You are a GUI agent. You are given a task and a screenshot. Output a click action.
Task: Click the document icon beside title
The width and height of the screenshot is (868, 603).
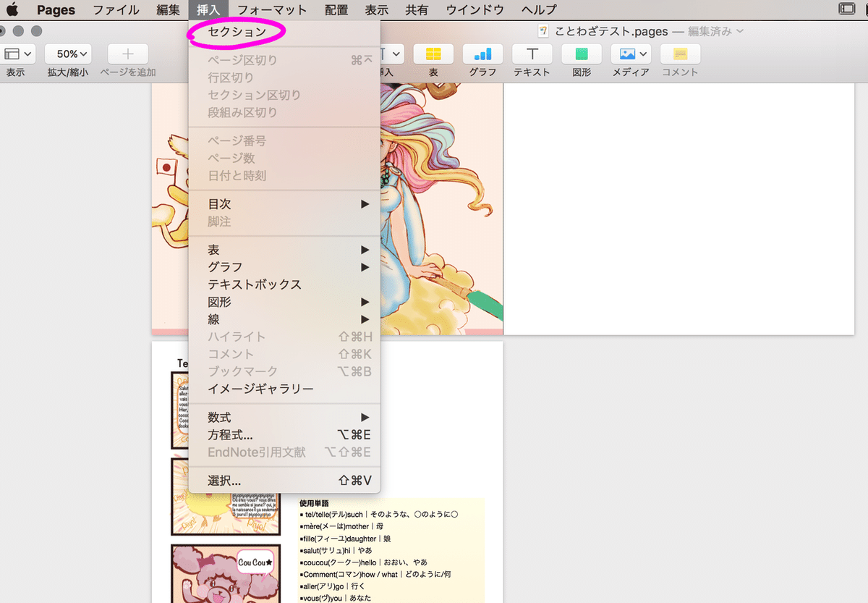544,31
